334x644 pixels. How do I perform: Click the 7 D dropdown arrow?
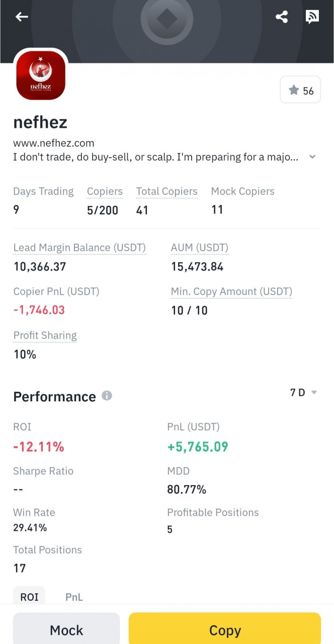[314, 392]
